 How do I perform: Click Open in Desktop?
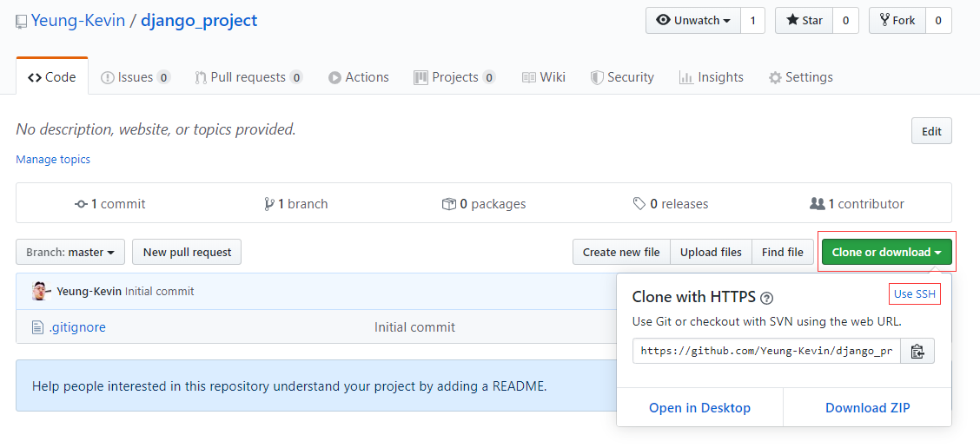(700, 408)
